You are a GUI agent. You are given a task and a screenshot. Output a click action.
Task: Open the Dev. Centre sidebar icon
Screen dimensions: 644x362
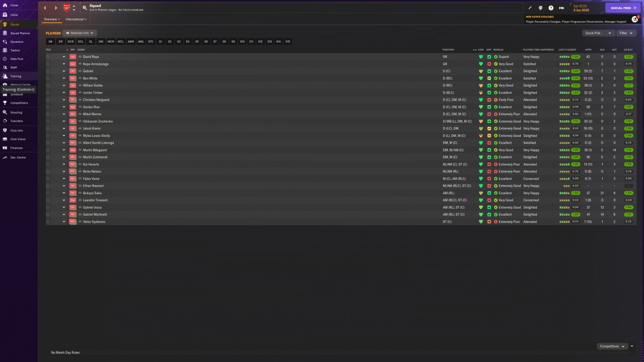5,157
